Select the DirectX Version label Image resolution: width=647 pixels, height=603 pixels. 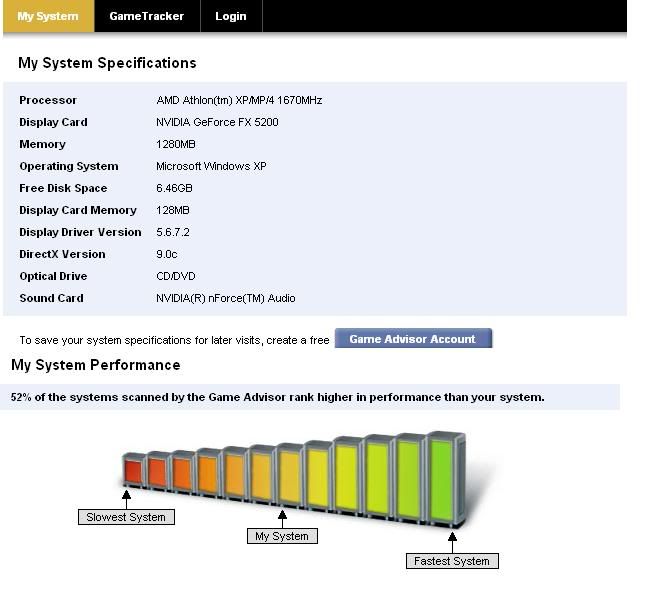point(62,254)
